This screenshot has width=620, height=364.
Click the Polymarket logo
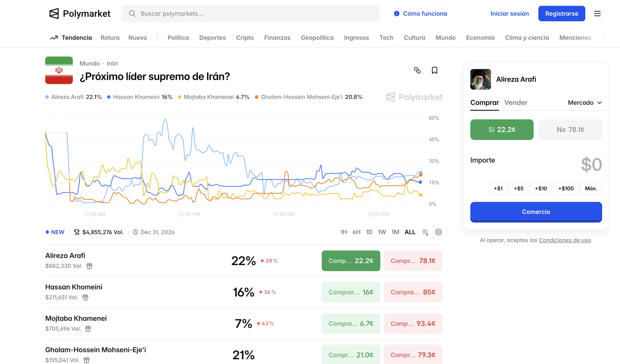coord(80,14)
